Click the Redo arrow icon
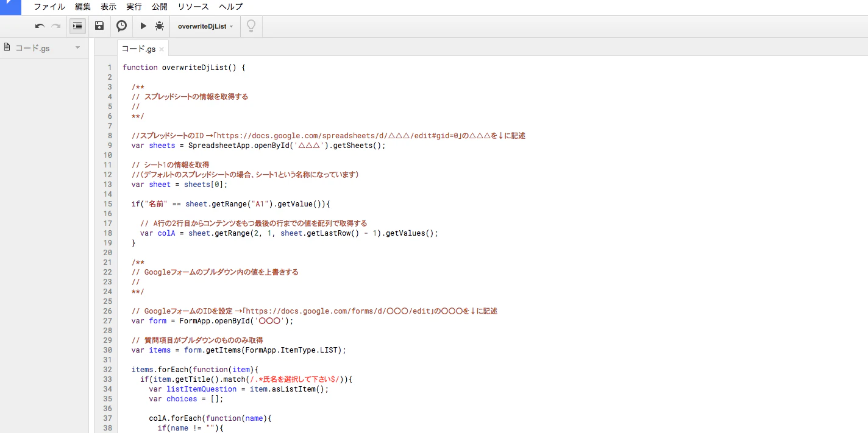The image size is (868, 433). click(x=56, y=26)
